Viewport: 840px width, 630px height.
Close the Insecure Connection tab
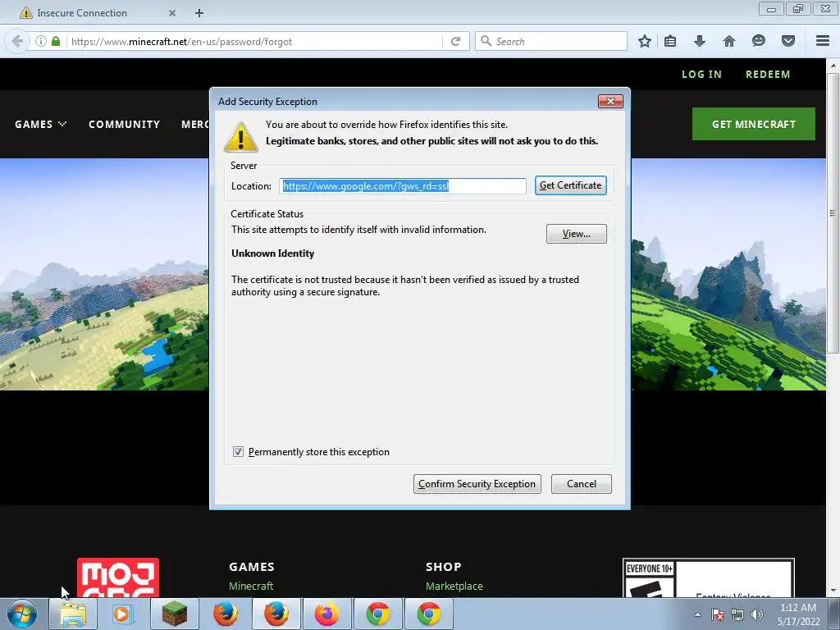[172, 13]
